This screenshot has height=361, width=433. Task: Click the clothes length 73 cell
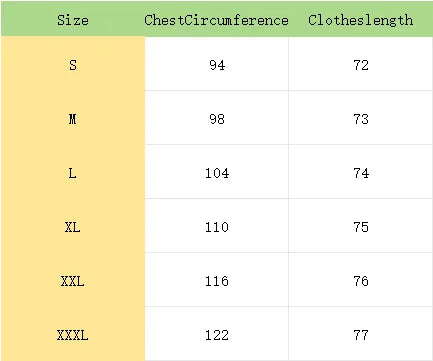361,118
